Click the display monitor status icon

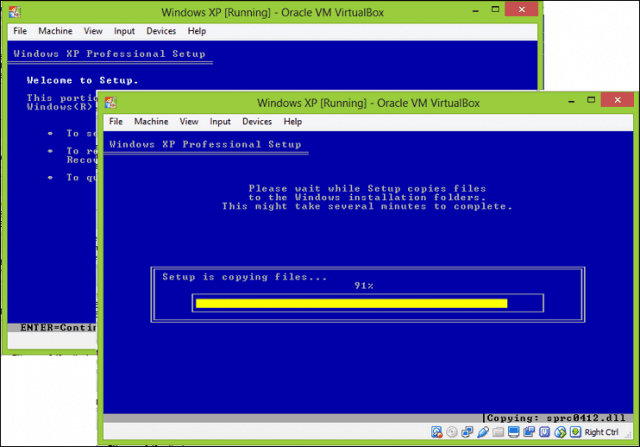[513, 432]
